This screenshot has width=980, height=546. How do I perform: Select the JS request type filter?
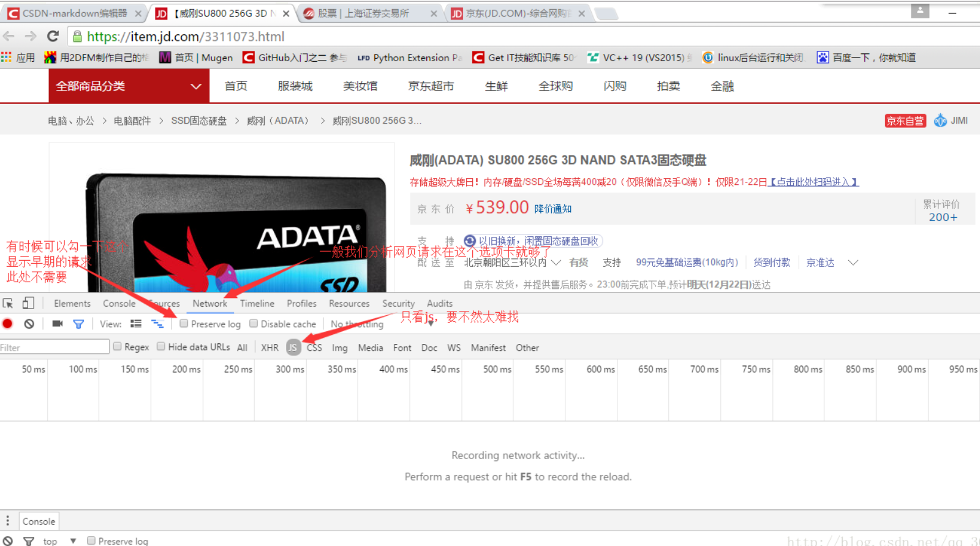pyautogui.click(x=293, y=347)
